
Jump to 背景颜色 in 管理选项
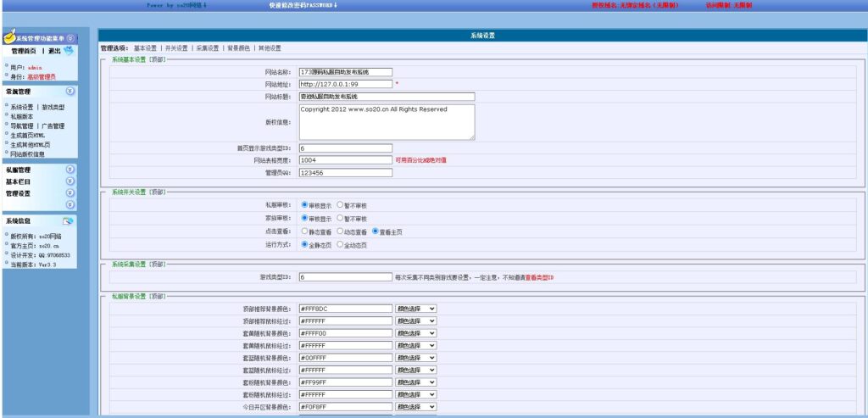(x=238, y=48)
